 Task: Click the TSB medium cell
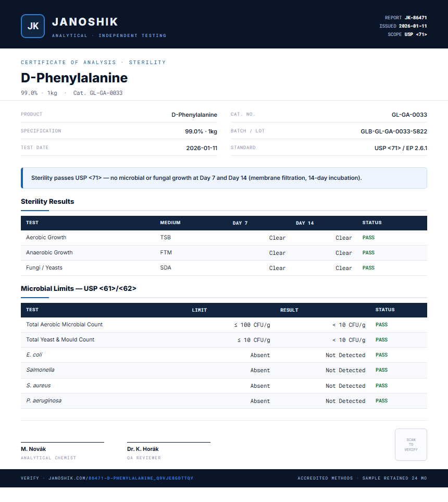pos(166,237)
